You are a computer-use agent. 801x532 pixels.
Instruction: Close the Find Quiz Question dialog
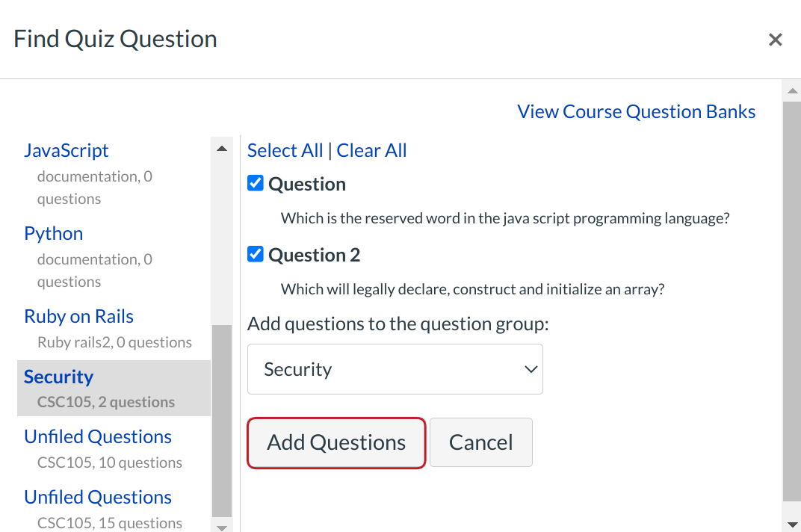(x=776, y=40)
